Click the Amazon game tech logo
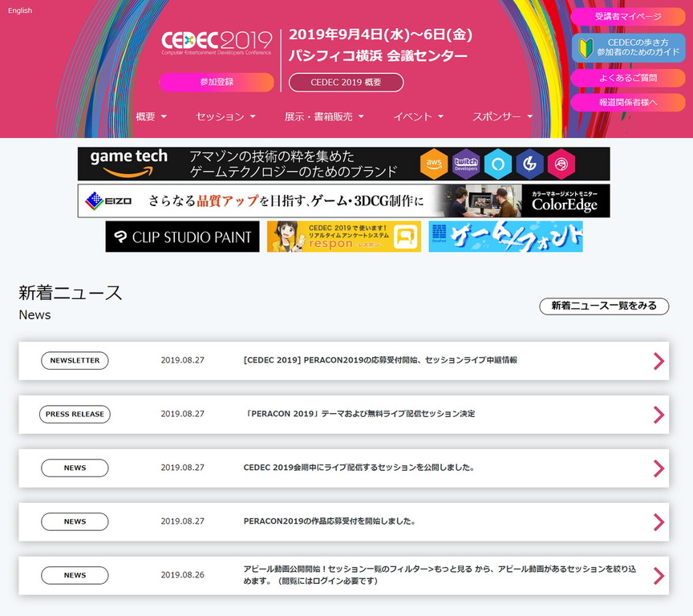This screenshot has width=693, height=616. (x=128, y=163)
